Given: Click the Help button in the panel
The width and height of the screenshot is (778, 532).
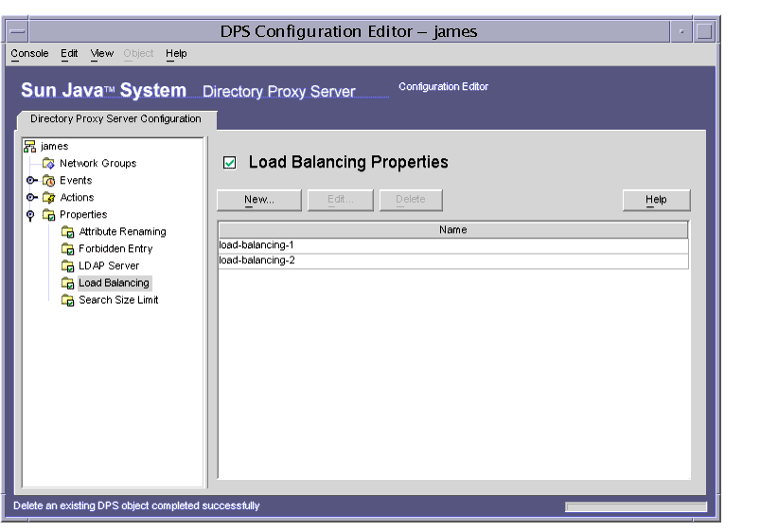Looking at the screenshot, I should coord(656,200).
